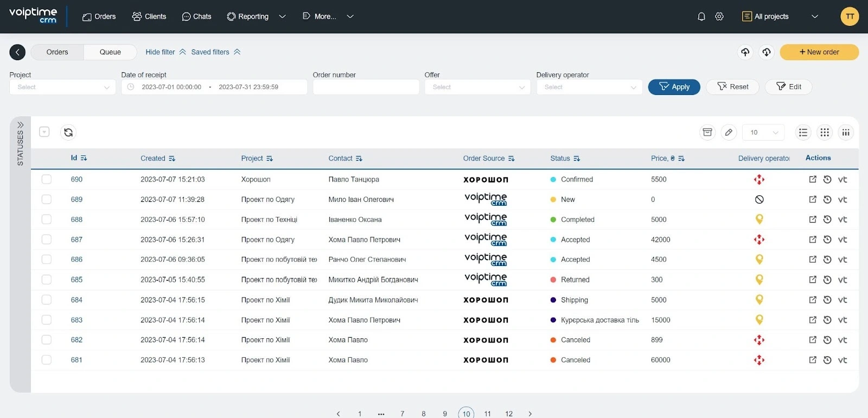This screenshot has height=418, width=868.
Task: Open the Delivery operator filter dropdown
Action: (589, 87)
